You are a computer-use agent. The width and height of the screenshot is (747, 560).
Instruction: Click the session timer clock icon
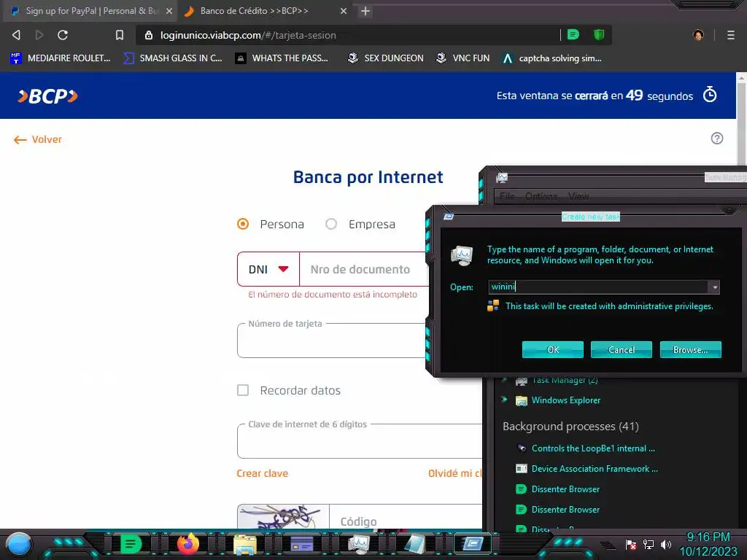(x=710, y=95)
